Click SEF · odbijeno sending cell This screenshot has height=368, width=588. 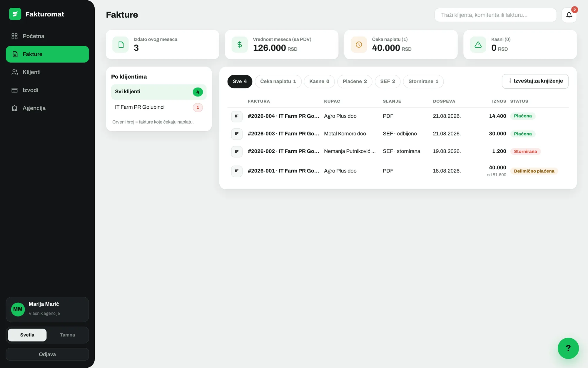[x=400, y=134]
